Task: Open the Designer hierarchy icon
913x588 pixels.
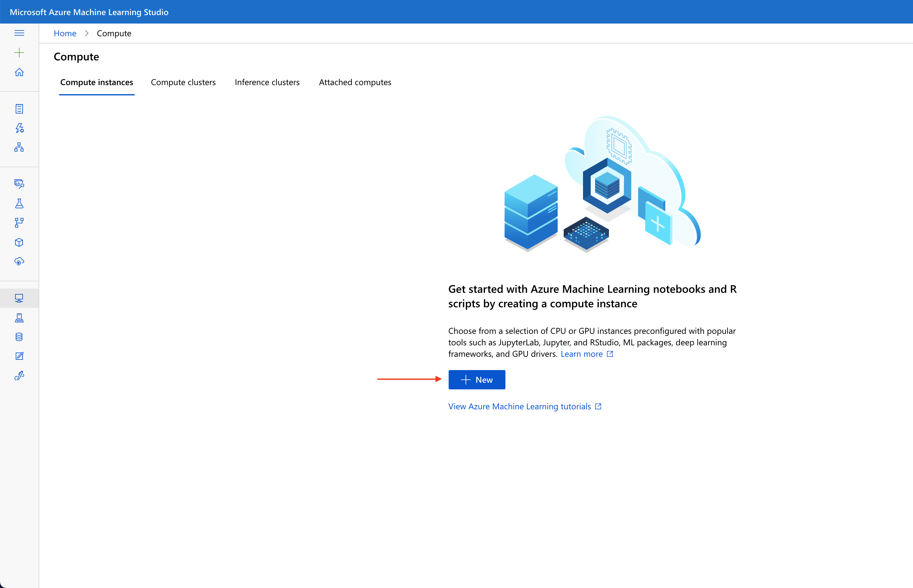Action: (19, 147)
